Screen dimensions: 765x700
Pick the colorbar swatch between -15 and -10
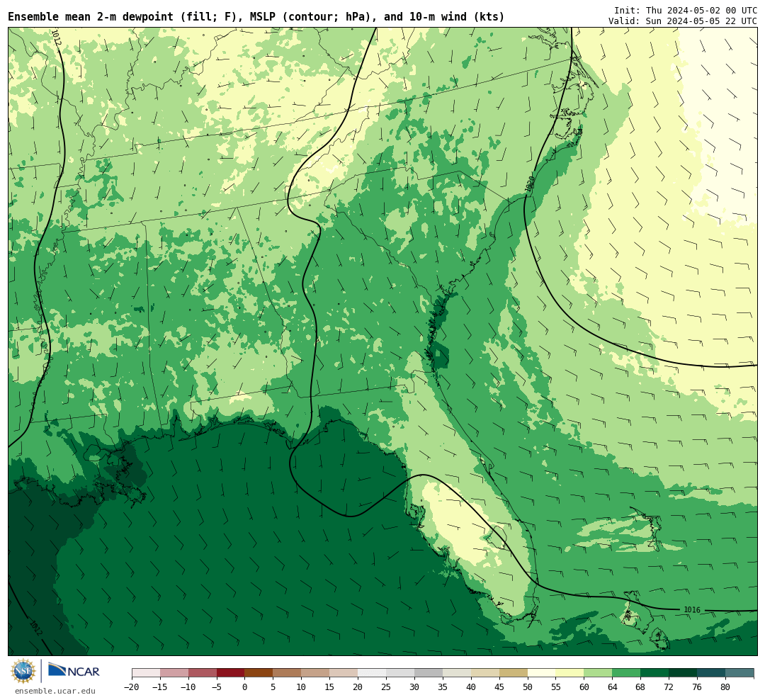pos(174,673)
